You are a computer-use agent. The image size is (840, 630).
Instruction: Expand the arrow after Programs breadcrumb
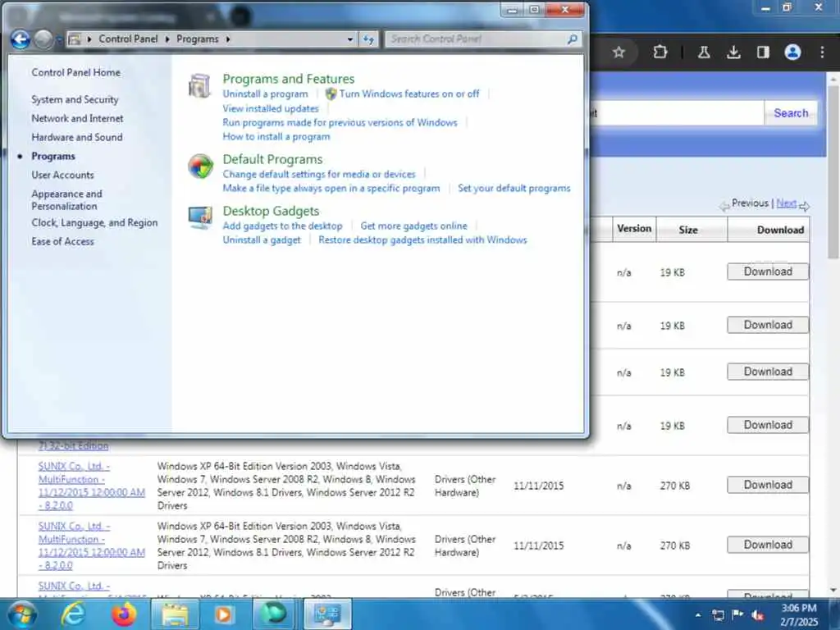click(x=228, y=39)
